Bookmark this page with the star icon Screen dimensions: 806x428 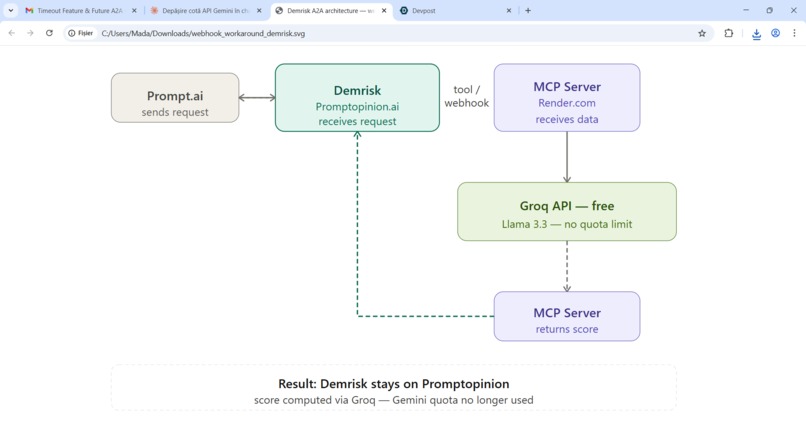tap(702, 33)
